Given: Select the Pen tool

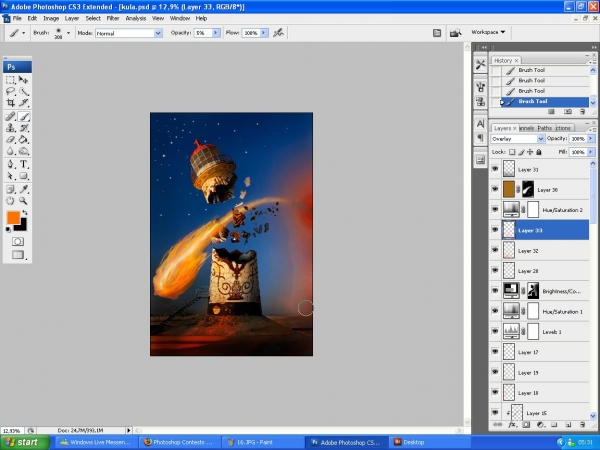Looking at the screenshot, I should (x=10, y=164).
